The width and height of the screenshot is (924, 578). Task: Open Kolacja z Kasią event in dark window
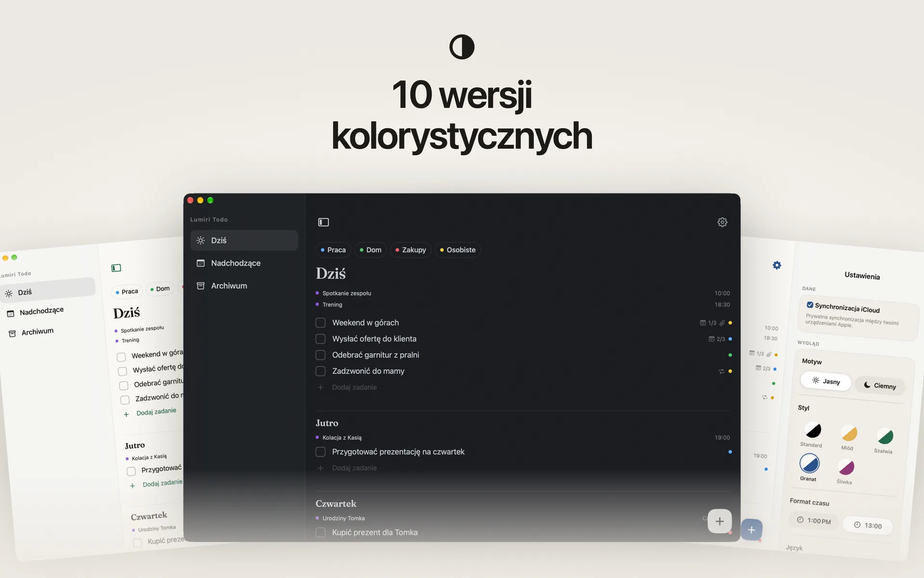[342, 438]
